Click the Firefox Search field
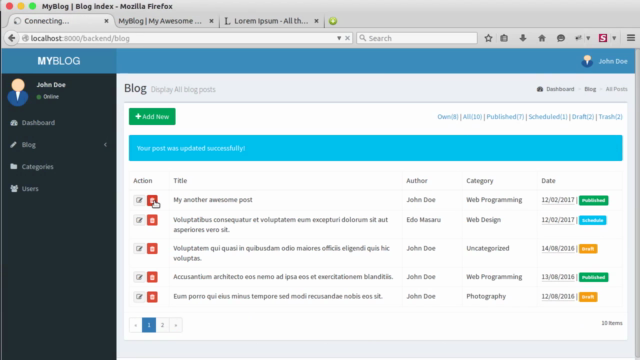Image resolution: width=640 pixels, height=360 pixels. [417, 38]
